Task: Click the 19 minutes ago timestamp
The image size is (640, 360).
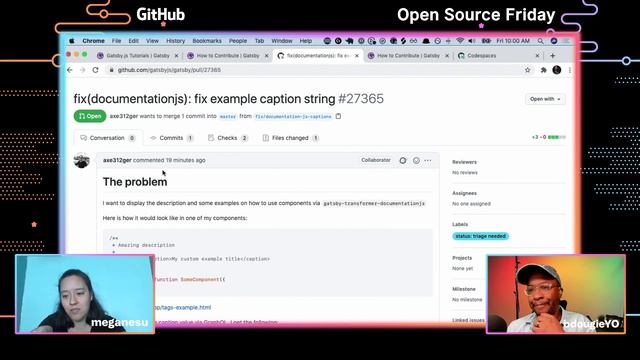Action: pyautogui.click(x=185, y=160)
